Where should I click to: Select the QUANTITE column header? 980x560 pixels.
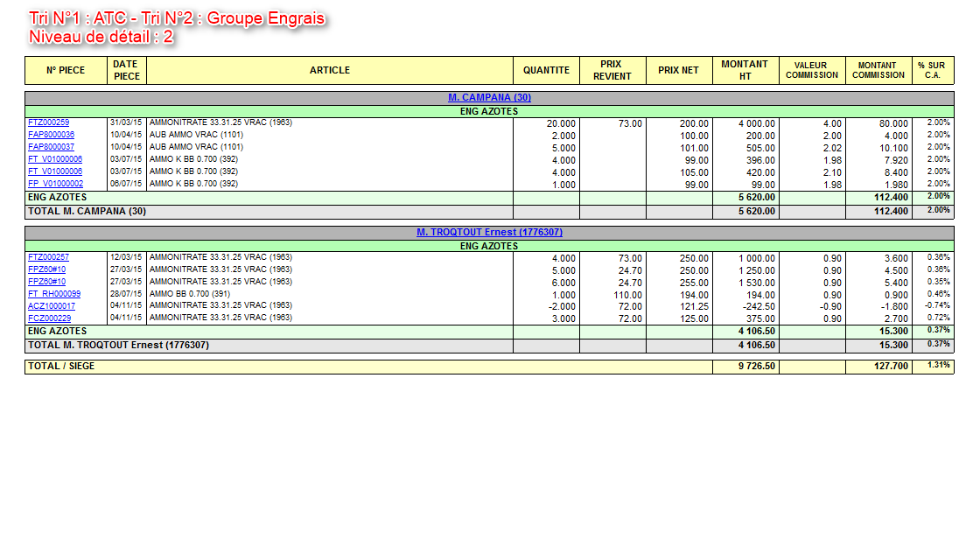(546, 71)
